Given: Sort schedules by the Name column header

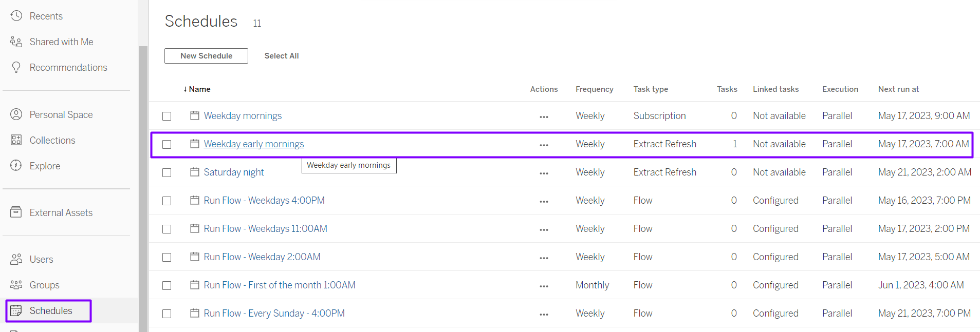Looking at the screenshot, I should [x=199, y=89].
